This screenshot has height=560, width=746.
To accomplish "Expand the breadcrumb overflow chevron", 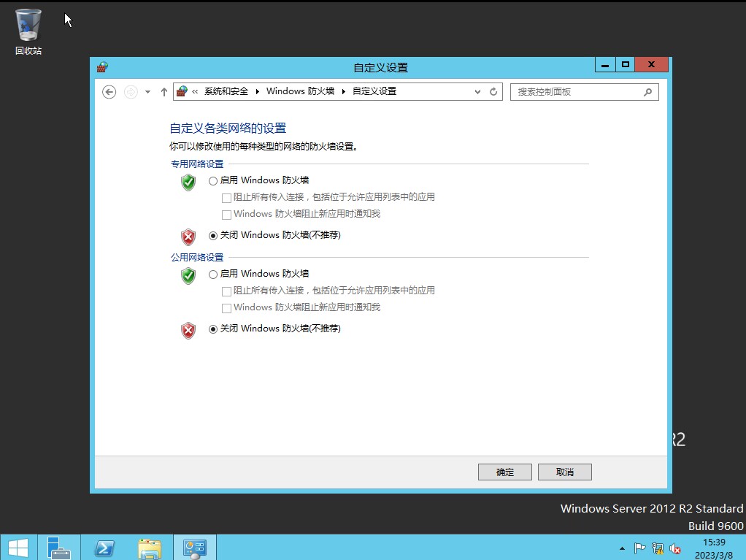I will (x=195, y=91).
